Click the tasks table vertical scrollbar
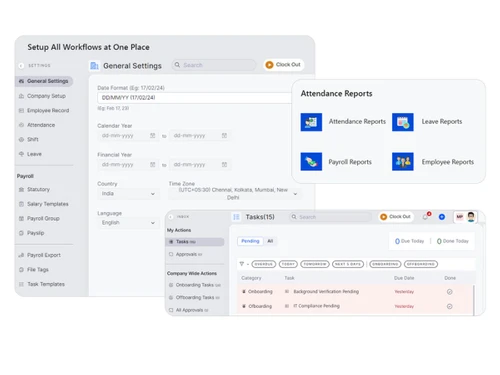Viewport: 500px width, 375px height. (474, 299)
